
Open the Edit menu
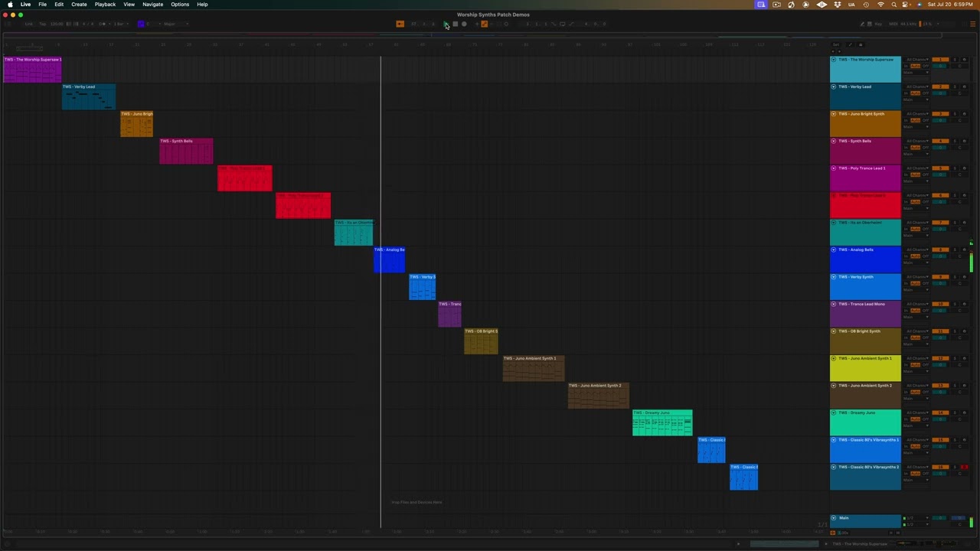coord(59,5)
